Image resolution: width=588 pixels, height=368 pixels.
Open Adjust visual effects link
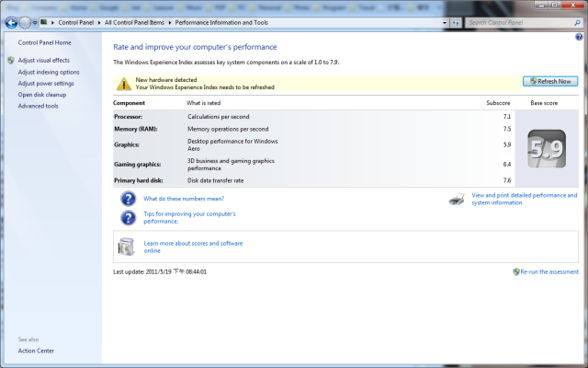[44, 60]
